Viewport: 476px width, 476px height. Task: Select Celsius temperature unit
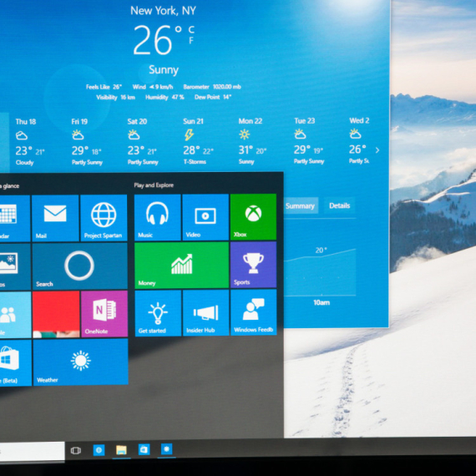coord(191,29)
